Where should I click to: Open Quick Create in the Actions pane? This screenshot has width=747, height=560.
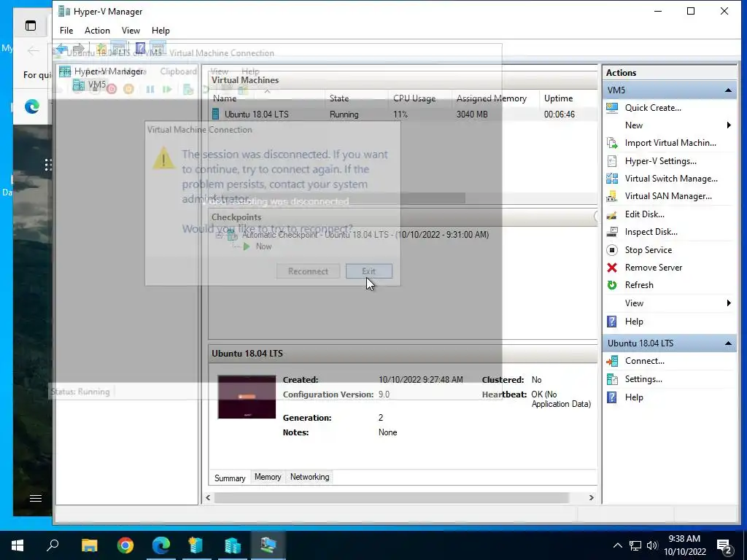point(653,108)
